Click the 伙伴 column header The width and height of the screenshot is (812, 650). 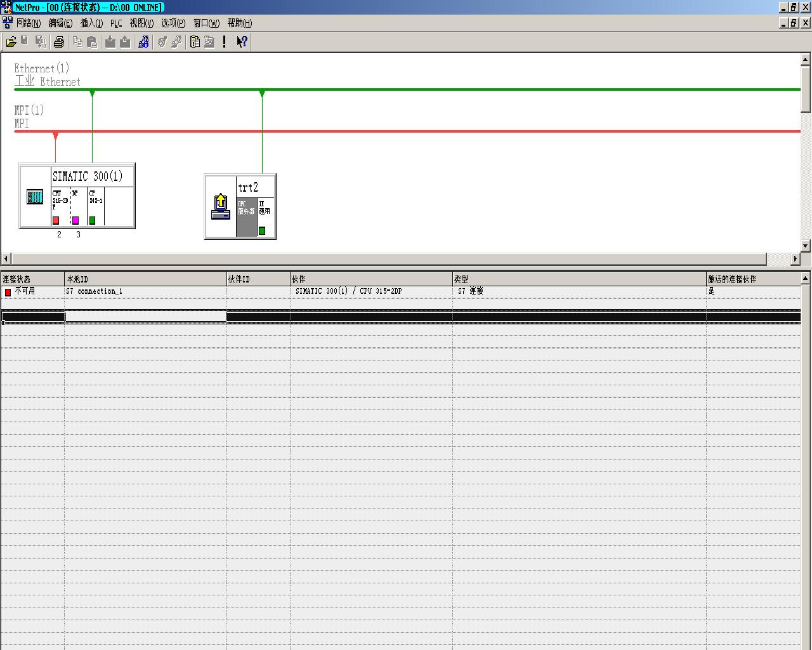tap(371, 279)
